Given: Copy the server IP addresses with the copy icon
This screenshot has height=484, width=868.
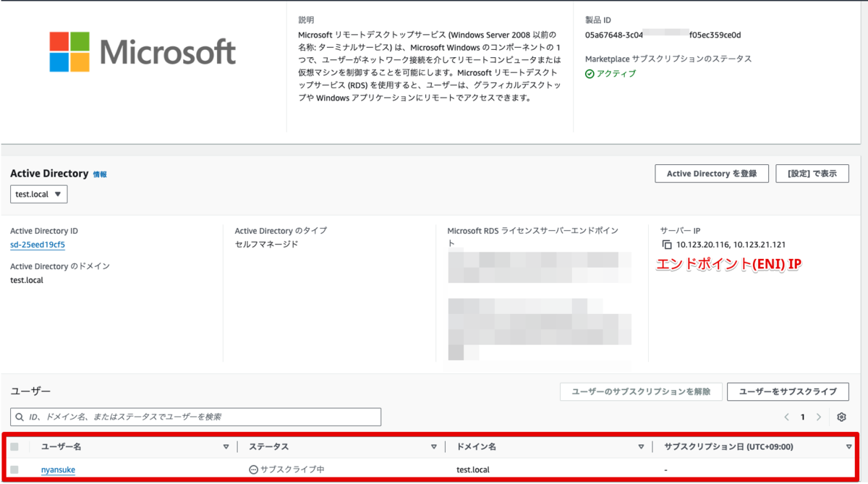Looking at the screenshot, I should click(x=667, y=245).
